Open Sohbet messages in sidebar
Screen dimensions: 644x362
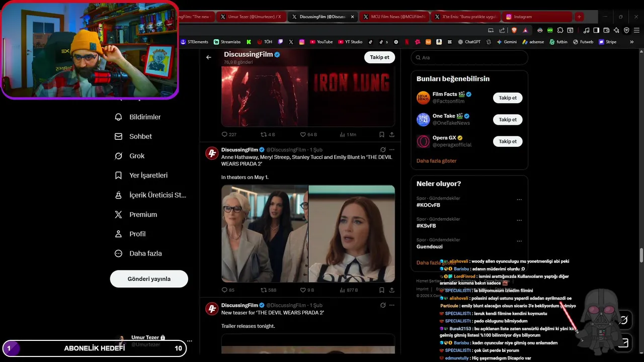coord(133,136)
